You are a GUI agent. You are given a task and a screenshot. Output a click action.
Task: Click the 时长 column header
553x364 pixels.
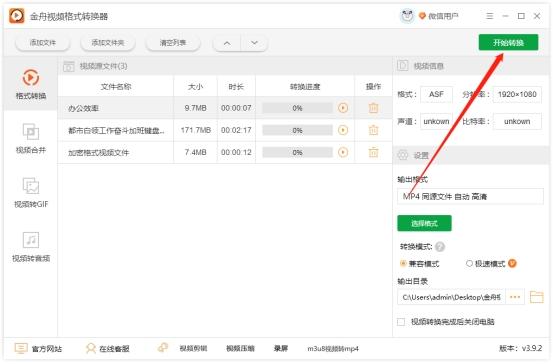(x=236, y=87)
